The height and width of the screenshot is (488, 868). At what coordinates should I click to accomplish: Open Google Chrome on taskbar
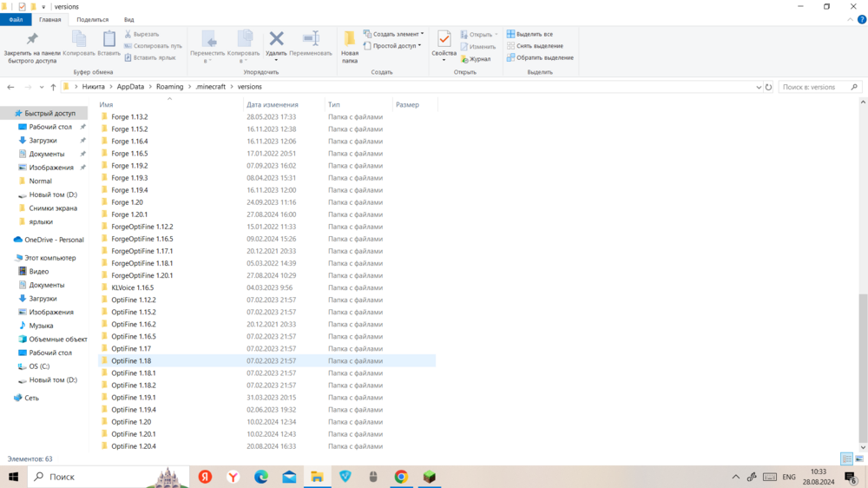(401, 477)
